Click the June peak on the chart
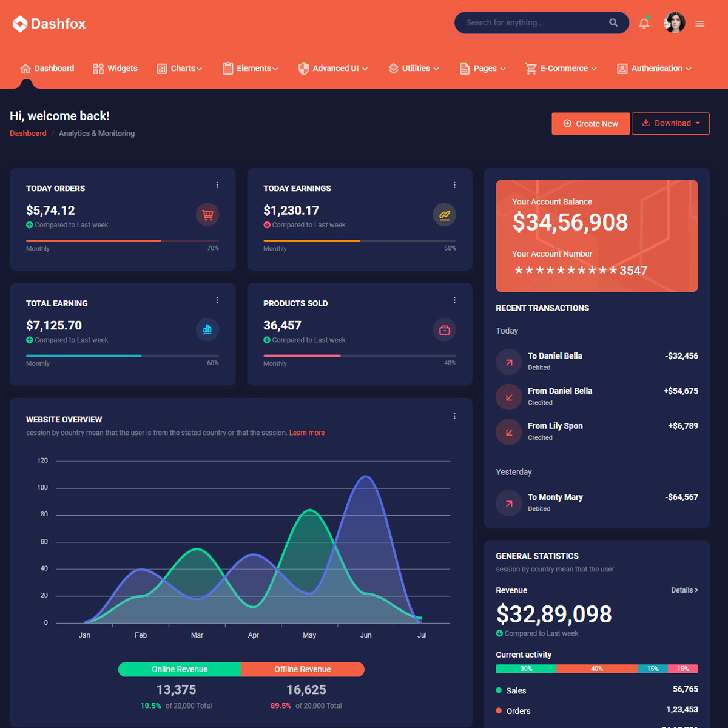728x728 pixels. 366,477
